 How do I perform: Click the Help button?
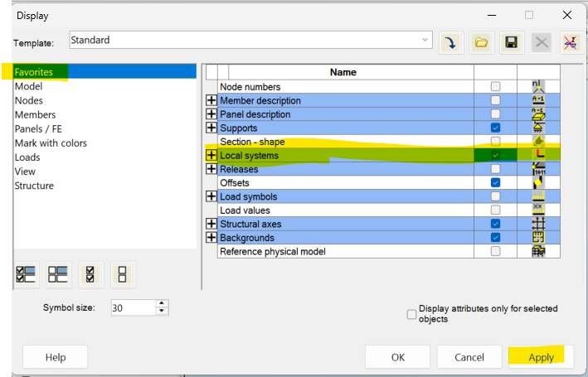56,357
